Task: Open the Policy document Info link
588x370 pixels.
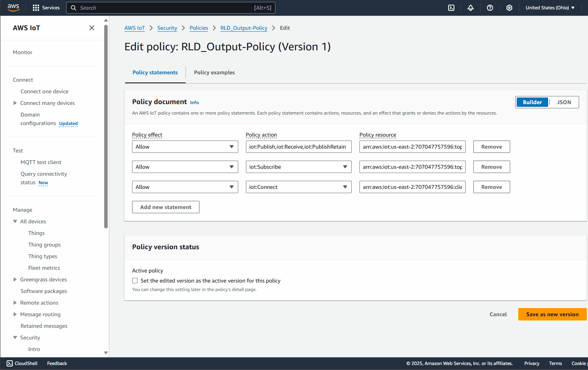Action: 194,103
